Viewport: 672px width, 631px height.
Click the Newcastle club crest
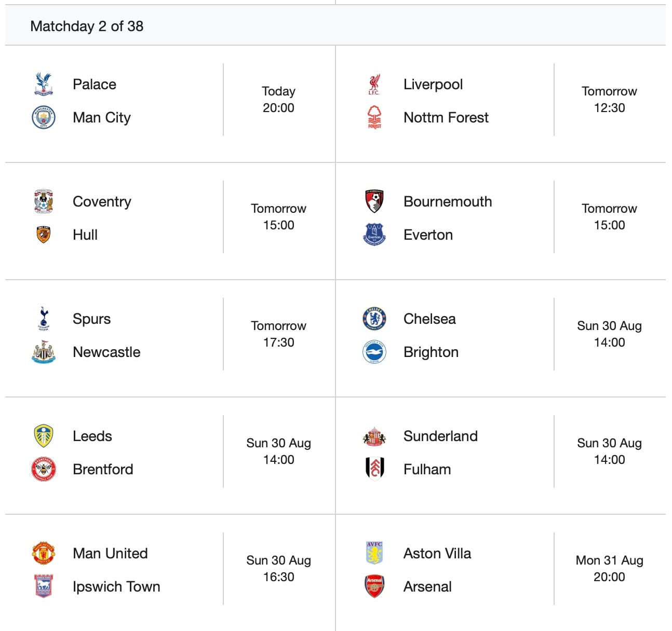44,352
